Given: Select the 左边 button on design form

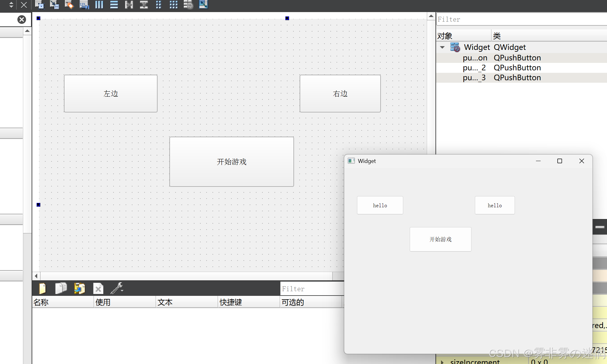Looking at the screenshot, I should (x=110, y=94).
